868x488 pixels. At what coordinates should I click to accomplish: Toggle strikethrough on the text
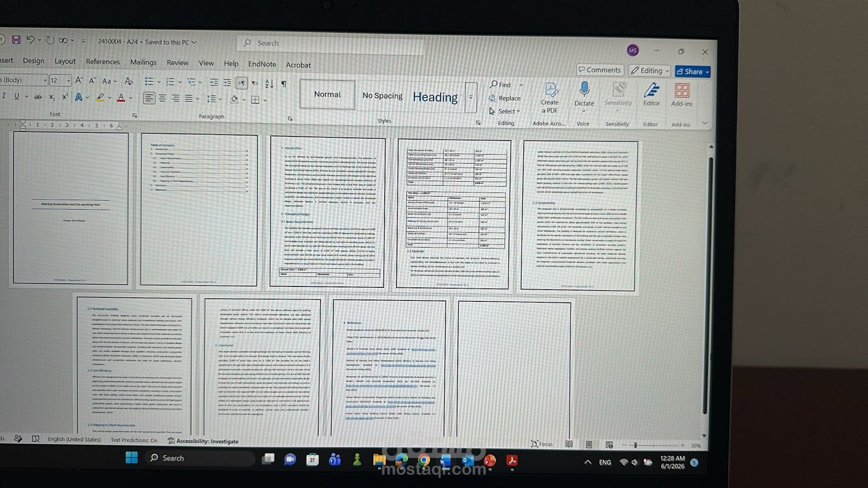tap(37, 97)
